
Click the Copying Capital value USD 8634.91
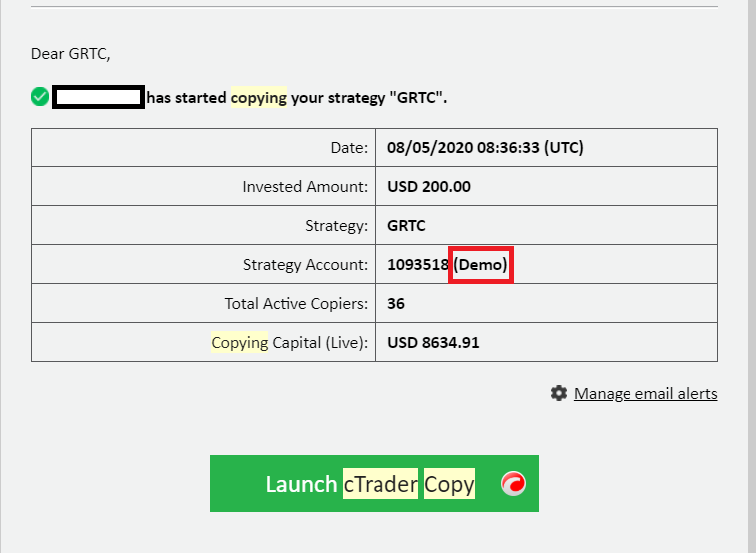pyautogui.click(x=433, y=342)
